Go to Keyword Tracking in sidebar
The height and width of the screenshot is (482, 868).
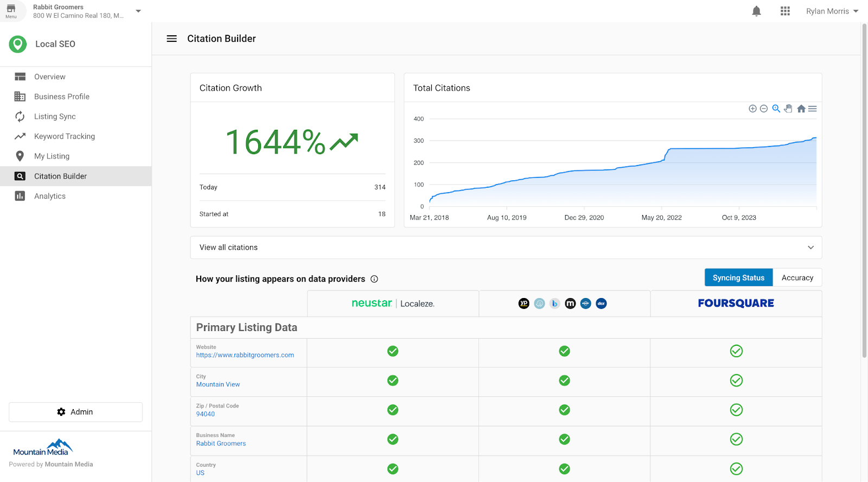[65, 136]
